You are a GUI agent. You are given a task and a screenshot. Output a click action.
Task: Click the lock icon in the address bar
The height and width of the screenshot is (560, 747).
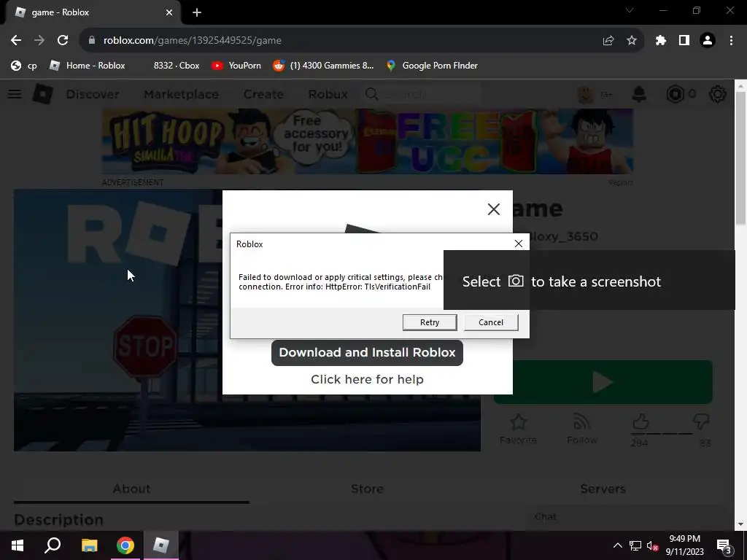92,41
